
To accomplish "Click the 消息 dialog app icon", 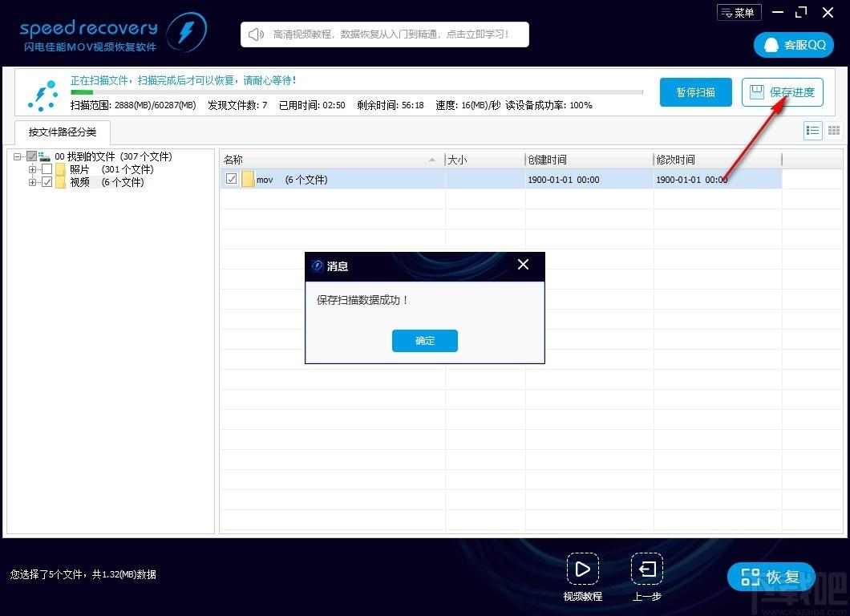I will click(x=318, y=265).
